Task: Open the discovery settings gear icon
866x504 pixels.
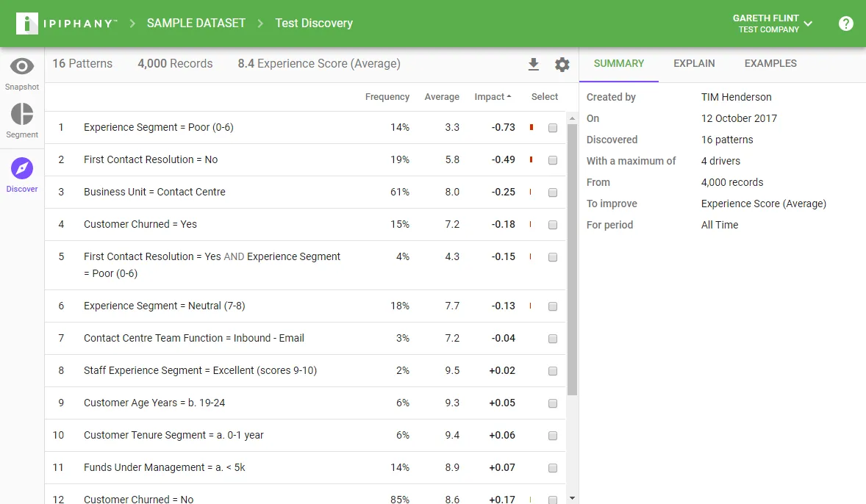Action: (562, 65)
